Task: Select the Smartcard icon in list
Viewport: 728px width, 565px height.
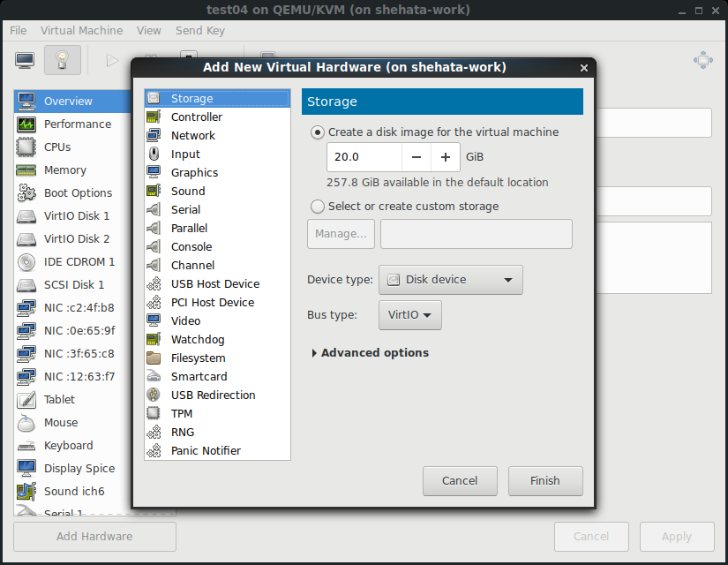Action: point(154,377)
